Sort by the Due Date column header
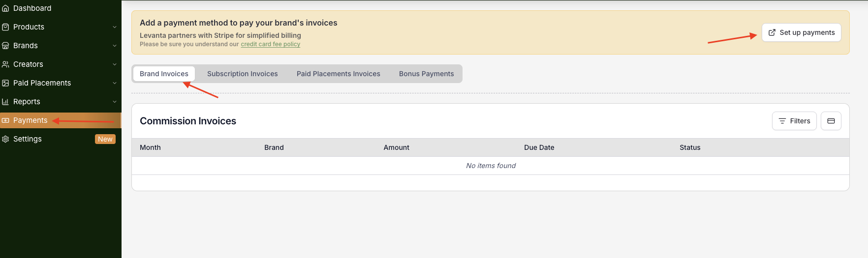Viewport: 868px width, 258px height. point(539,147)
